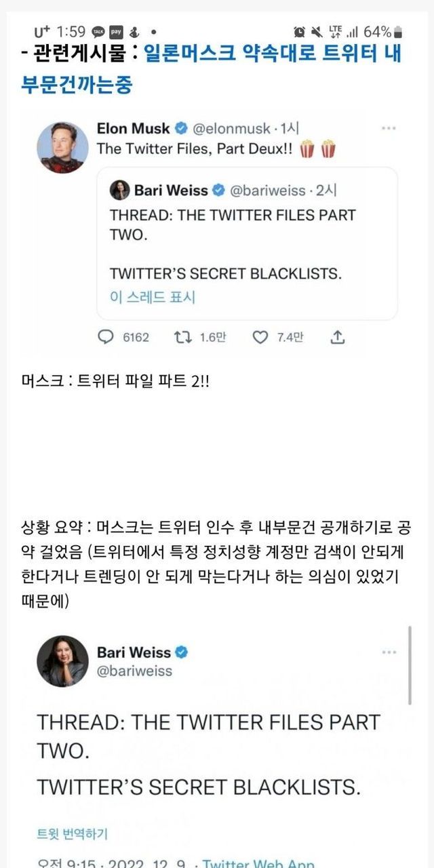Tap Elon Musk's verified badge
This screenshot has height=868, width=434.
coord(181,128)
